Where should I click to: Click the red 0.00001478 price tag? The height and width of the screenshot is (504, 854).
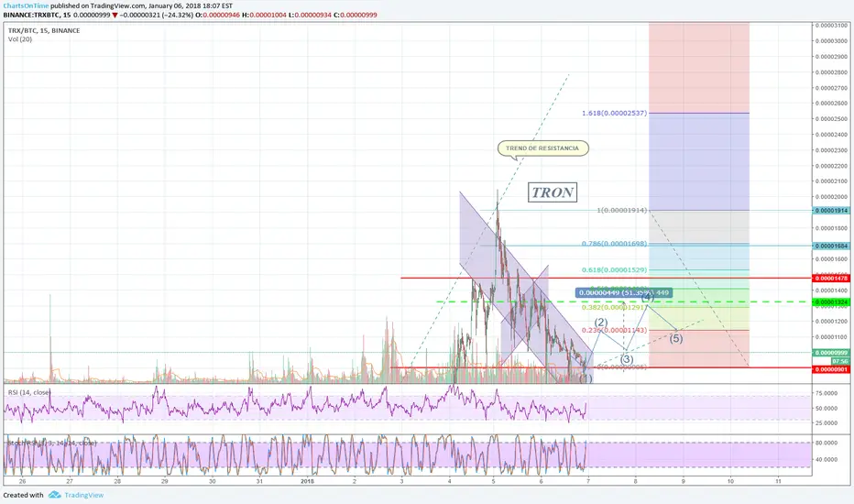tap(831, 279)
